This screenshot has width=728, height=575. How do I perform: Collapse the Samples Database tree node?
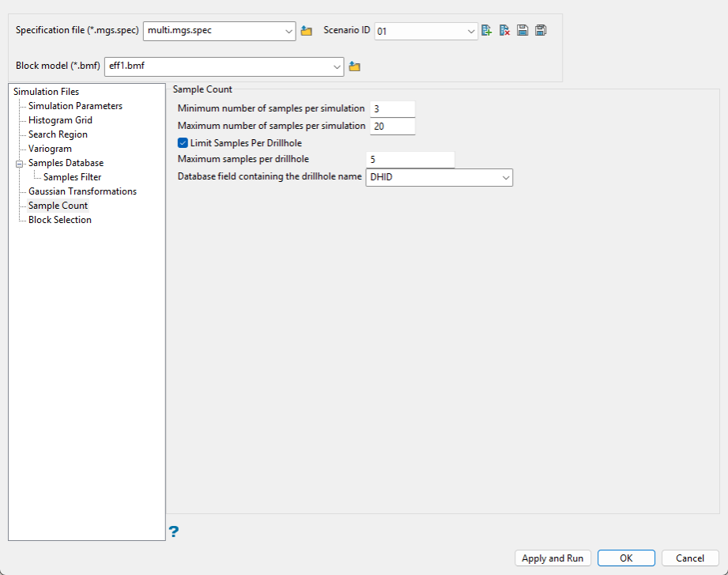tap(20, 164)
